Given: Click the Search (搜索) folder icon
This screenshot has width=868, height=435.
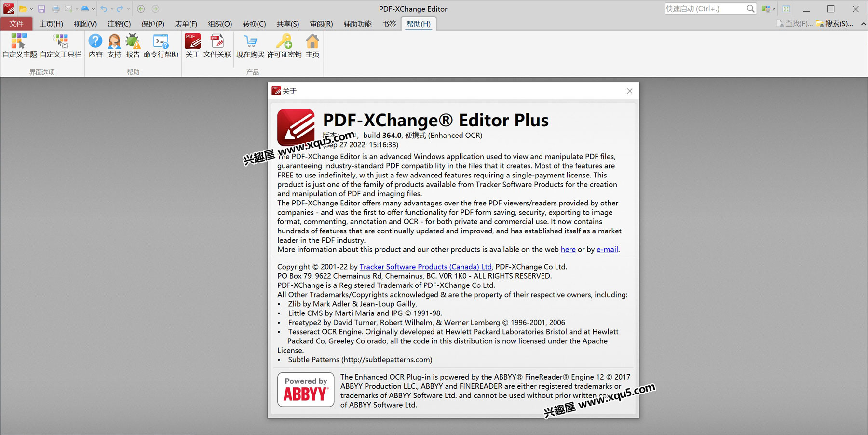Looking at the screenshot, I should [x=820, y=24].
